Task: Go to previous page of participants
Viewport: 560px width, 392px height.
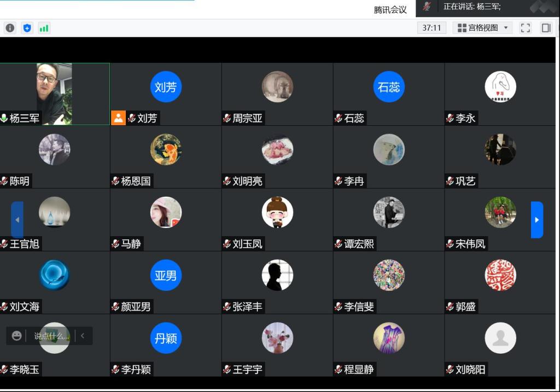Action: click(x=17, y=220)
